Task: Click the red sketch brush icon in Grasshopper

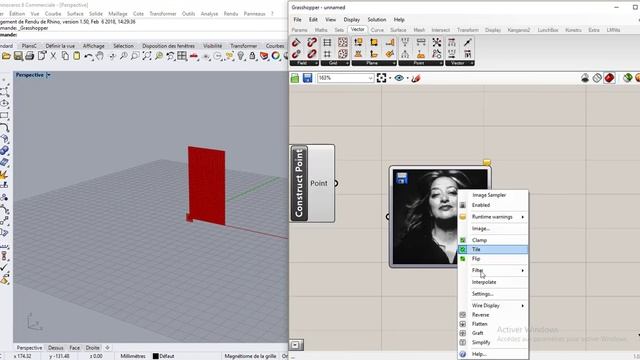Action: pos(416,78)
